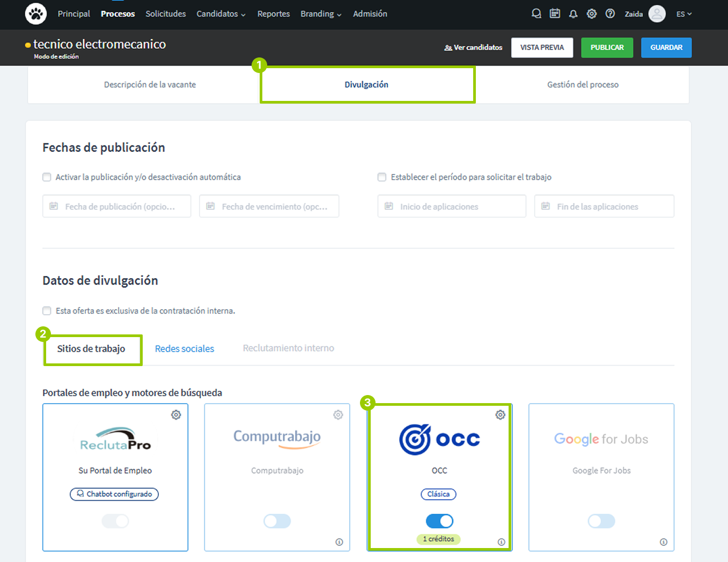Image resolution: width=728 pixels, height=562 pixels.
Task: Click the gear icon on the OCC card
Action: pos(500,414)
